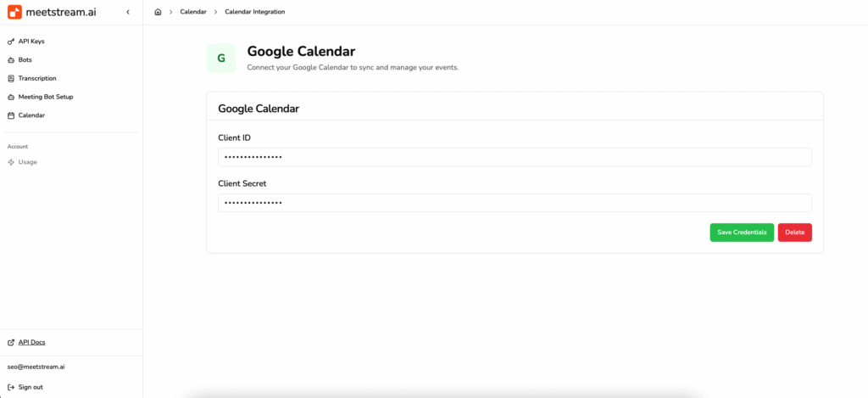The width and height of the screenshot is (868, 398).
Task: Click the Meeting Bot Setup icon
Action: coord(11,97)
